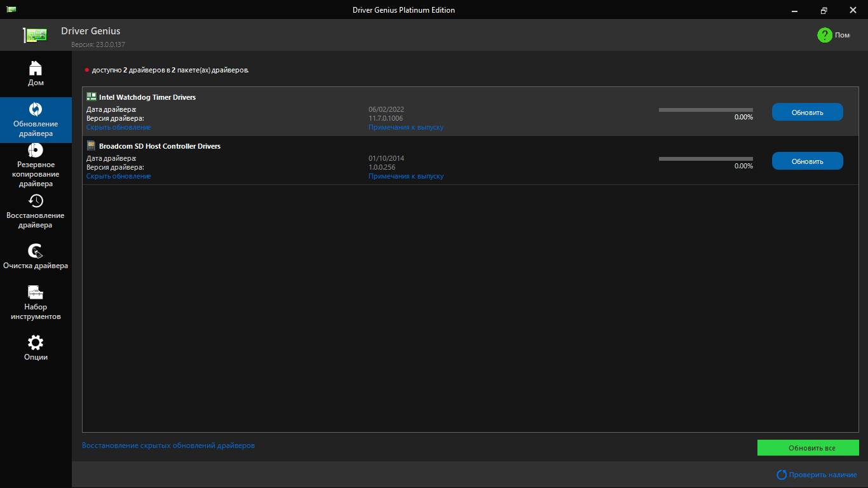
Task: Select the Intel Watchdog Timer Drivers title
Action: coord(147,97)
